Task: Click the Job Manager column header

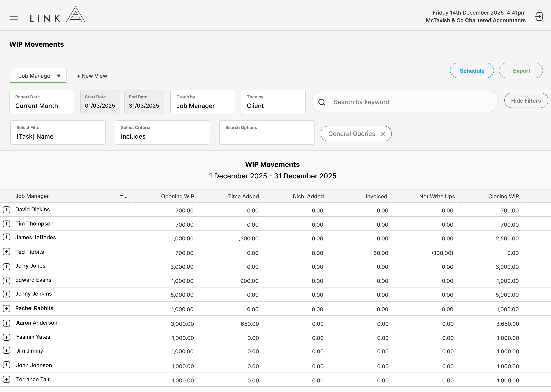Action: [x=32, y=196]
